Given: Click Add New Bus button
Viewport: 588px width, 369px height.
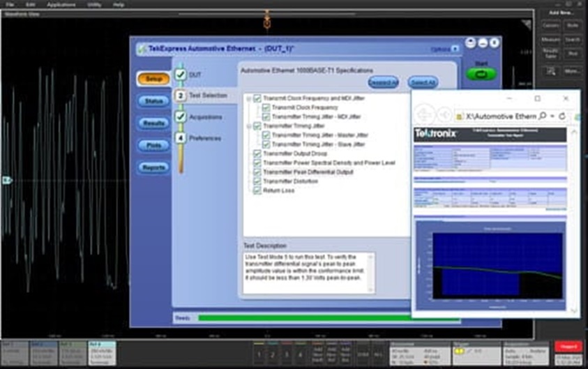Looking at the screenshot, I should point(345,354).
